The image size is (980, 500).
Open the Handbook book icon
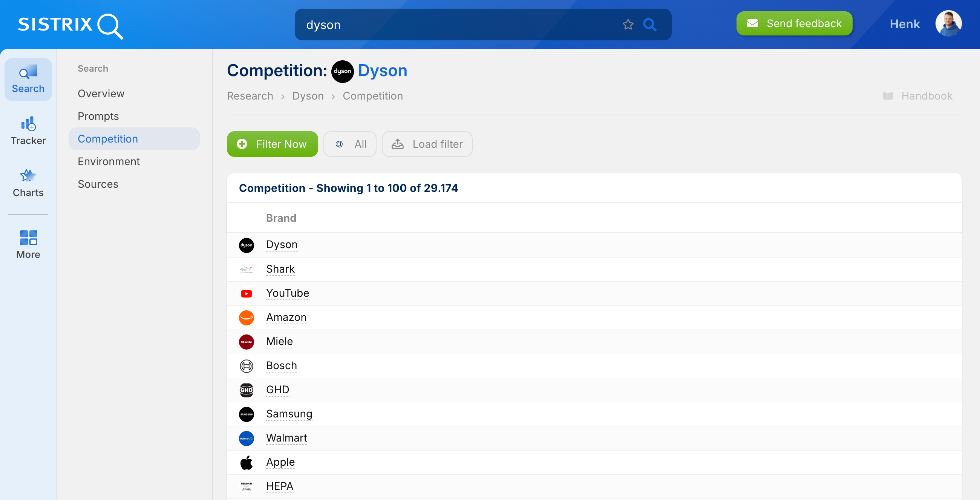pos(888,96)
